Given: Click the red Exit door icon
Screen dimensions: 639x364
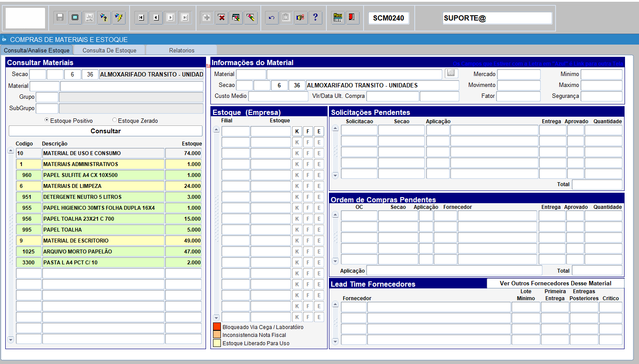Looking at the screenshot, I should coord(352,17).
